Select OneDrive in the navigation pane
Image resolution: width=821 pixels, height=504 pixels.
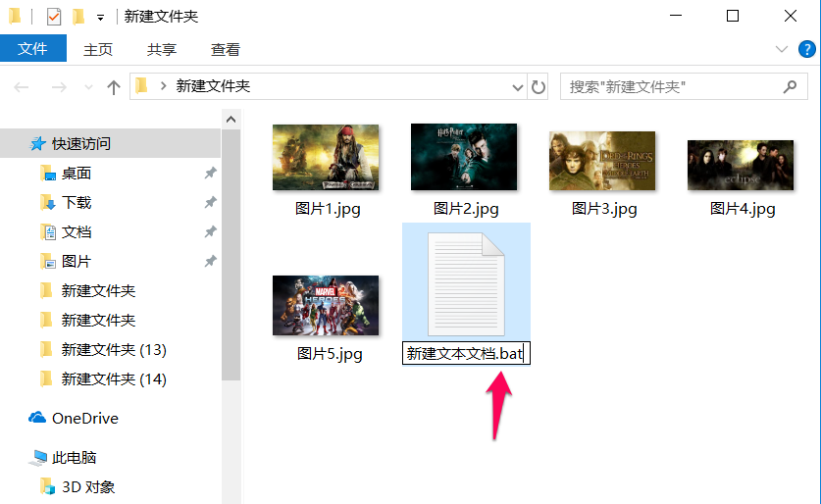click(84, 418)
